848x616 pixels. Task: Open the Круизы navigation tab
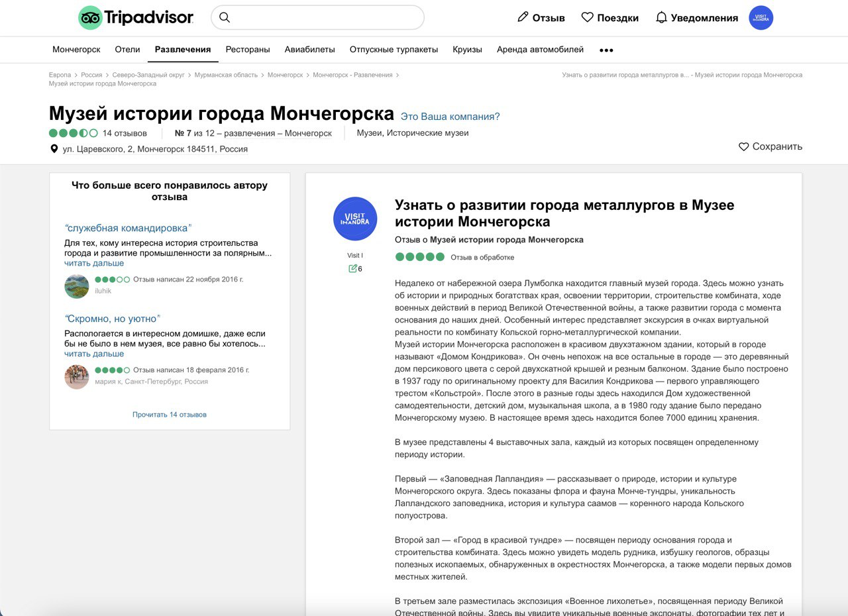tap(468, 49)
